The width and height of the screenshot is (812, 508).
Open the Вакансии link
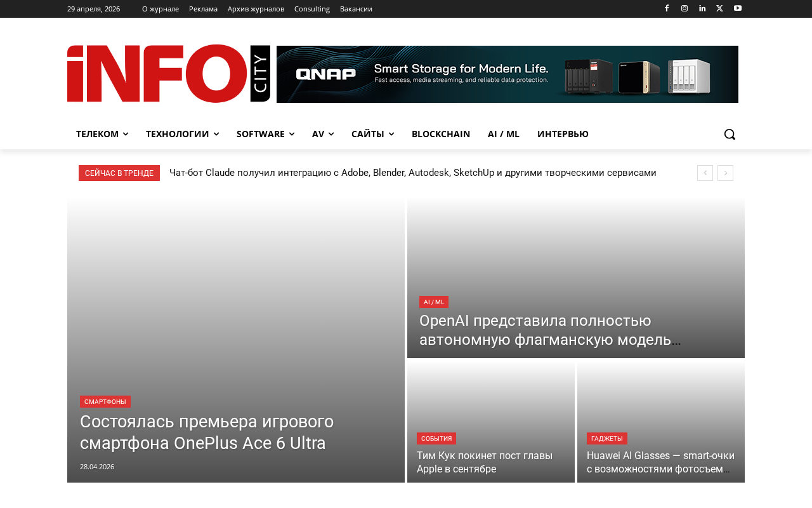pyautogui.click(x=356, y=9)
